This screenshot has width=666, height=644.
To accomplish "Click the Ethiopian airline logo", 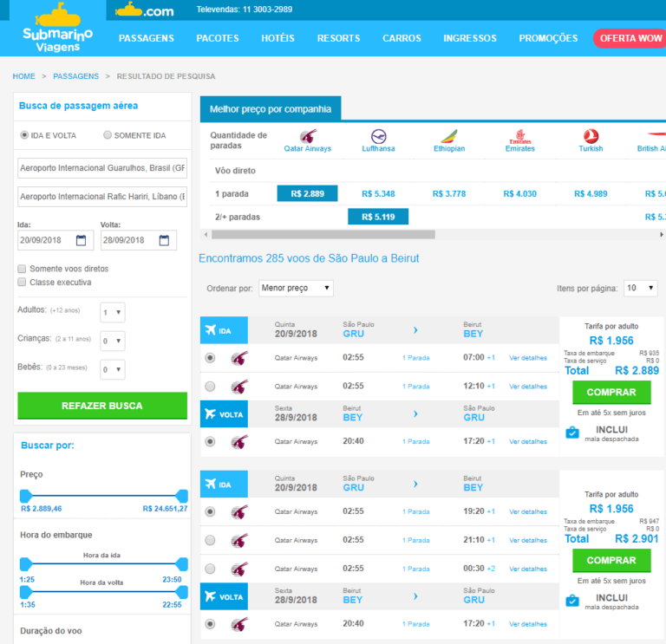I will [x=449, y=137].
